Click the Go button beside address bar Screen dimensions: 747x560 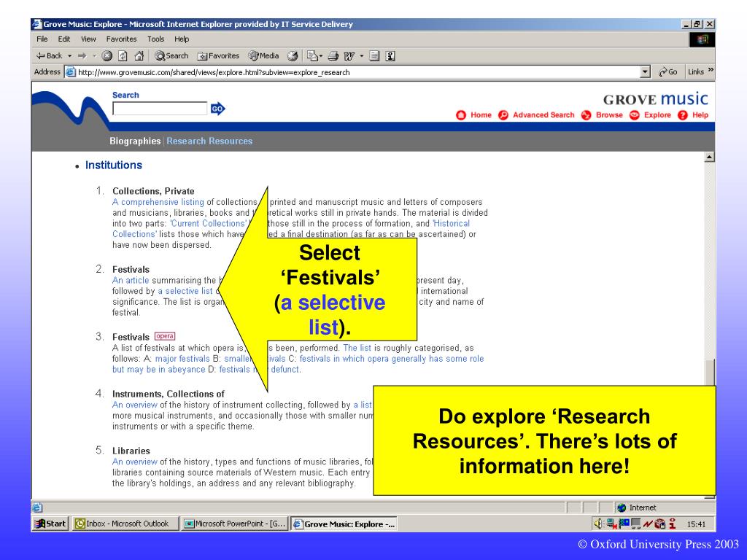(668, 72)
